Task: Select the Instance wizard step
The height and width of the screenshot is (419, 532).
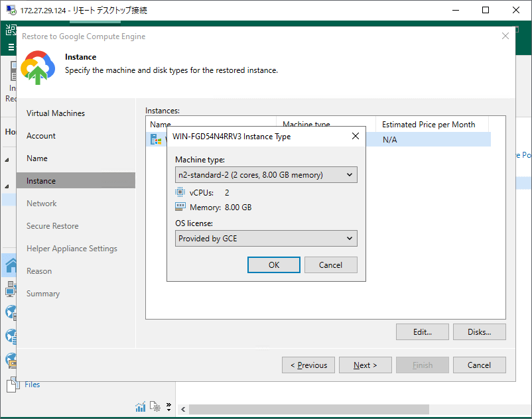Action: click(76, 181)
